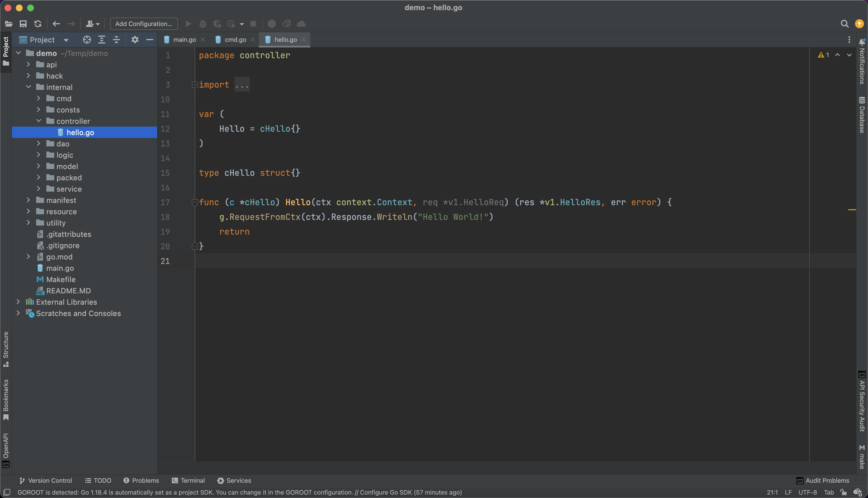Open the Project view dropdown
The height and width of the screenshot is (498, 868).
tap(66, 40)
